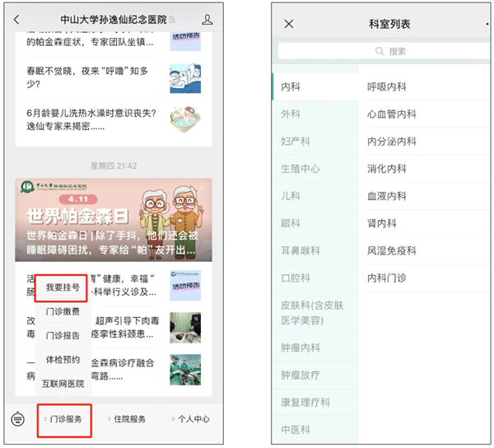Open the ultrasound patient photo thumbnail
This screenshot has width=494, height=448.
pyautogui.click(x=185, y=328)
